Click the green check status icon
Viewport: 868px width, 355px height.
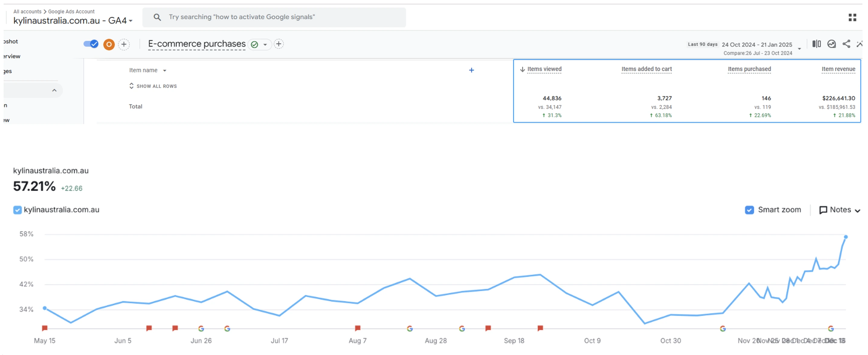pyautogui.click(x=255, y=44)
